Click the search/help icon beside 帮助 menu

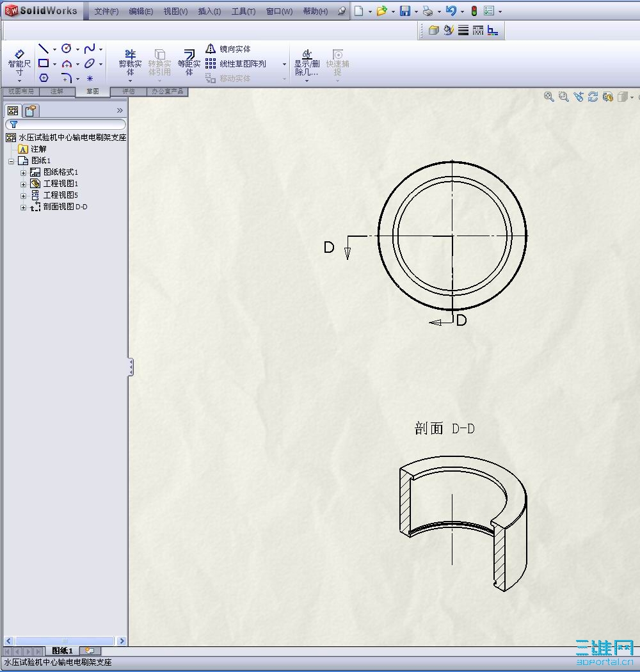[342, 11]
